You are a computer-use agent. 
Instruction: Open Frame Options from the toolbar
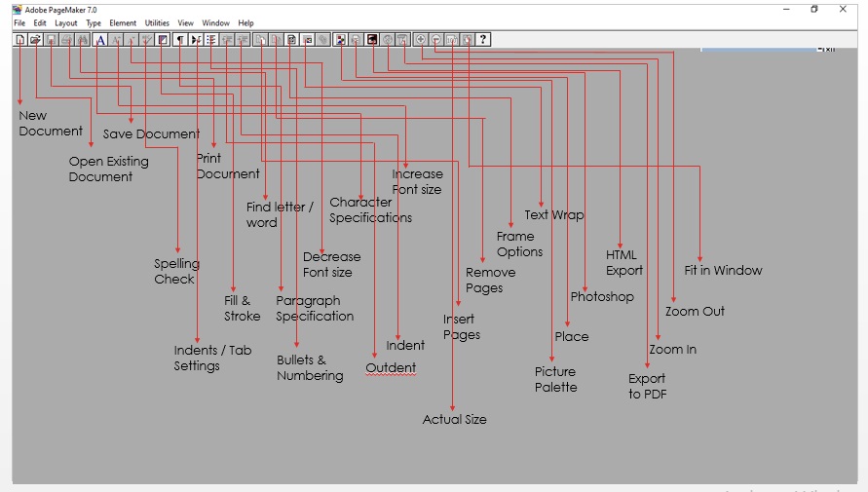coord(290,40)
